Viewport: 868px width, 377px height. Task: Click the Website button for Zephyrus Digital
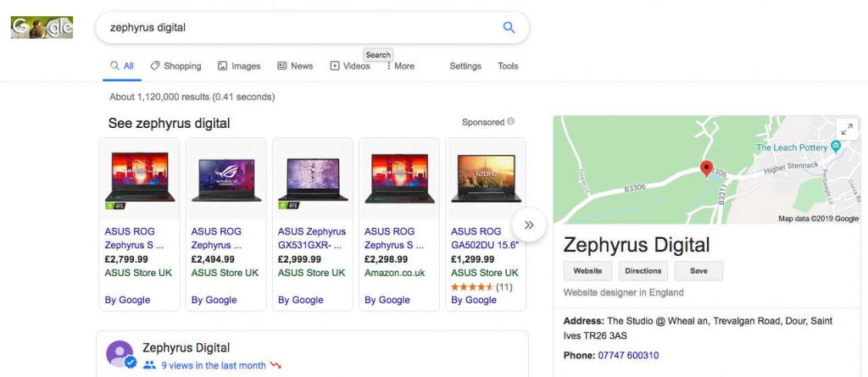[587, 271]
